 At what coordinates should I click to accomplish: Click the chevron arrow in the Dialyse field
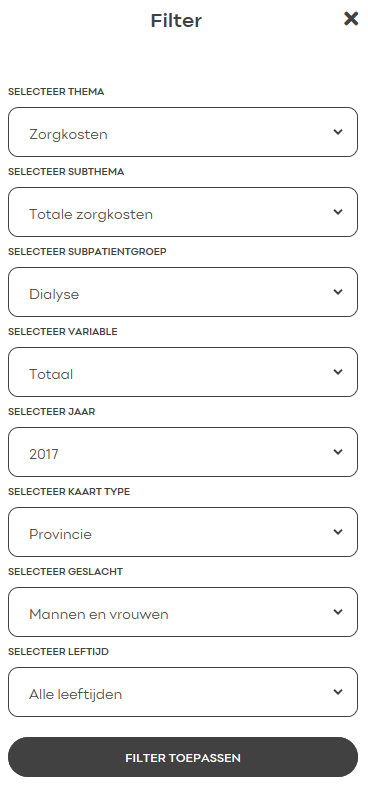(x=338, y=292)
